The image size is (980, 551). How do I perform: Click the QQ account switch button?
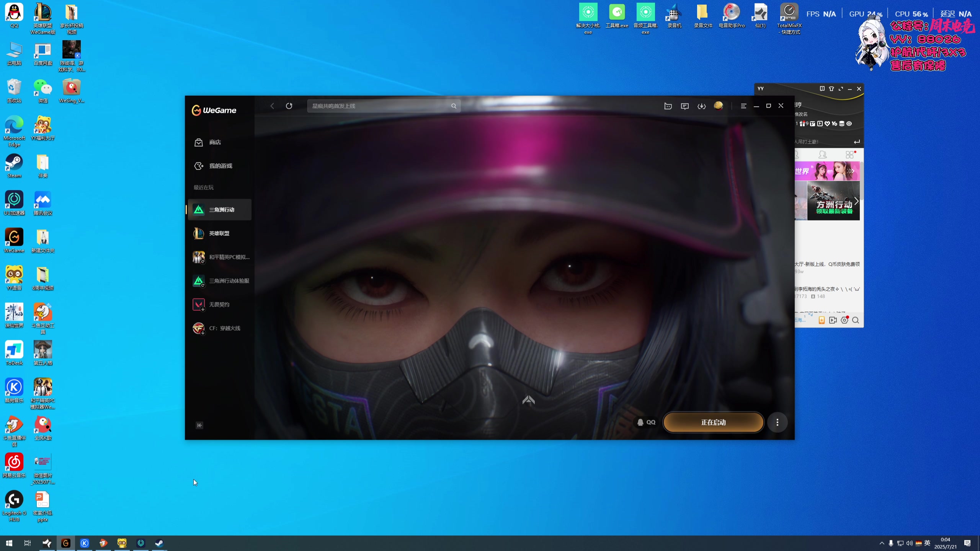tap(647, 422)
